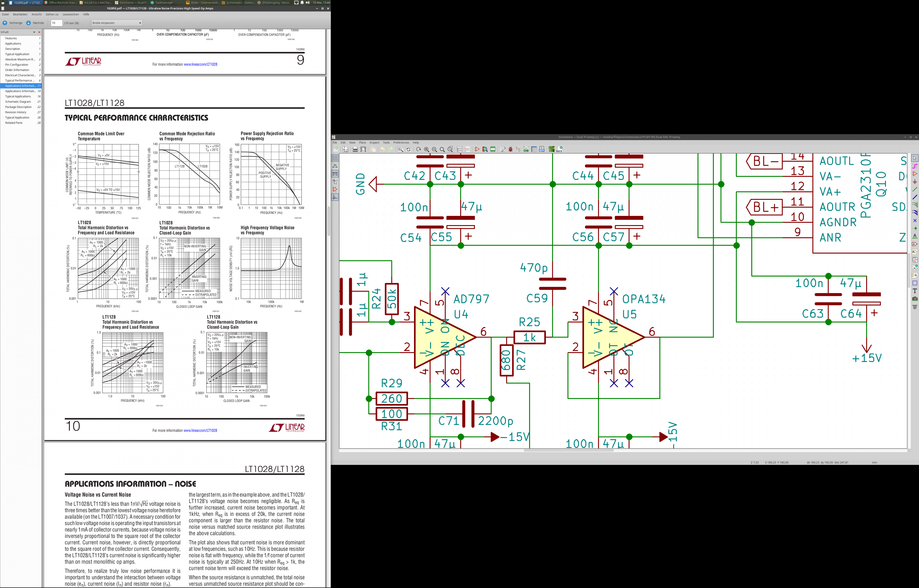919x588 pixels.
Task: Open the Inspect menu in Eeschema
Action: [x=374, y=143]
